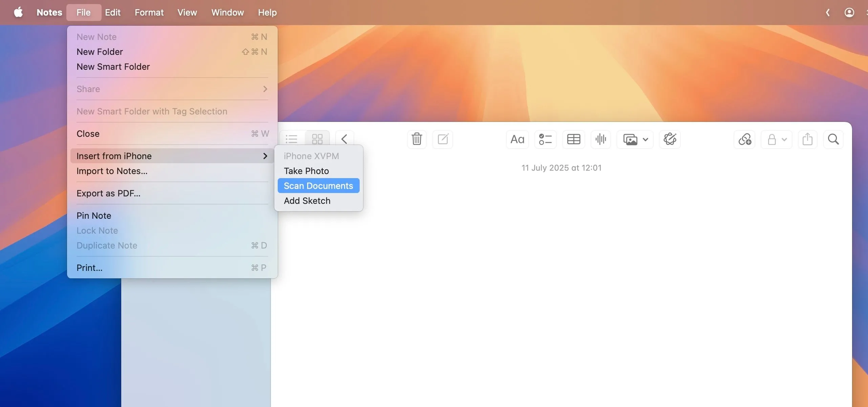
Task: Open the Window menu
Action: click(228, 13)
